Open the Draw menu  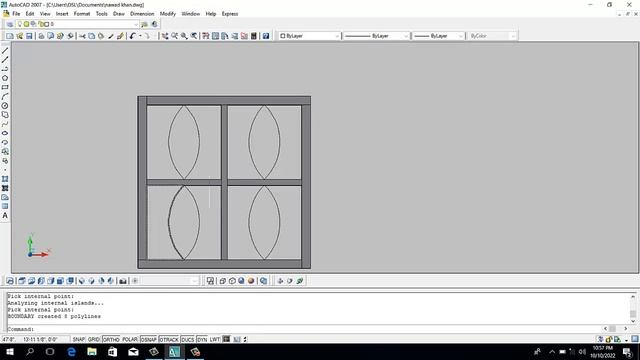(119, 14)
